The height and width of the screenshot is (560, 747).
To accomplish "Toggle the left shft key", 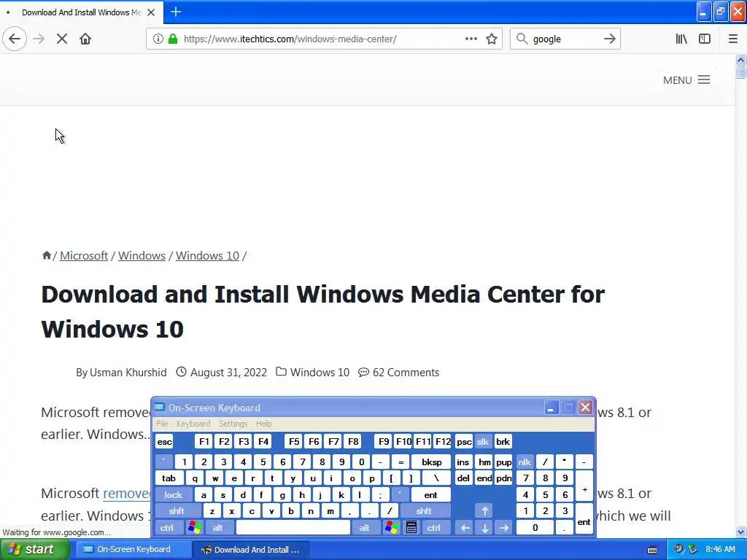I will [177, 511].
